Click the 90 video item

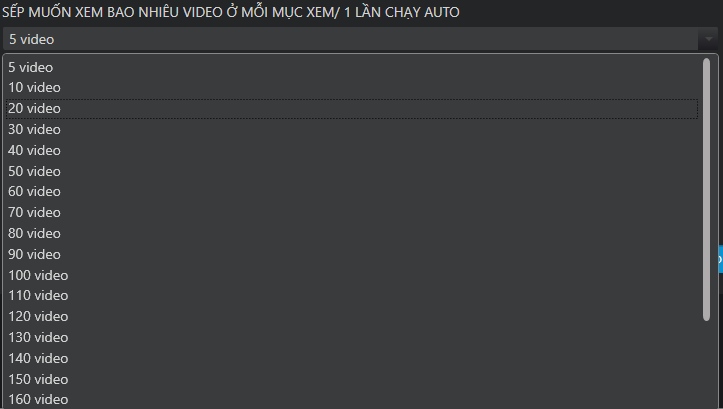(x=352, y=254)
